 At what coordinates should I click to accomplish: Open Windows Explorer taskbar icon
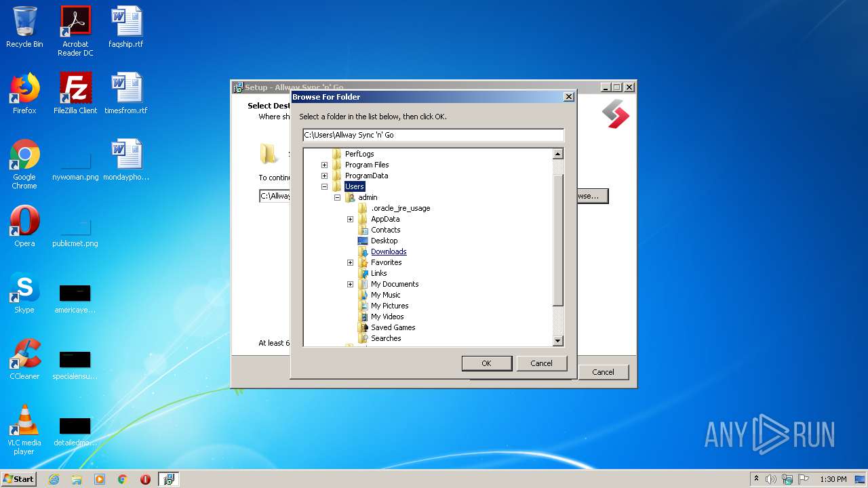[x=77, y=479]
